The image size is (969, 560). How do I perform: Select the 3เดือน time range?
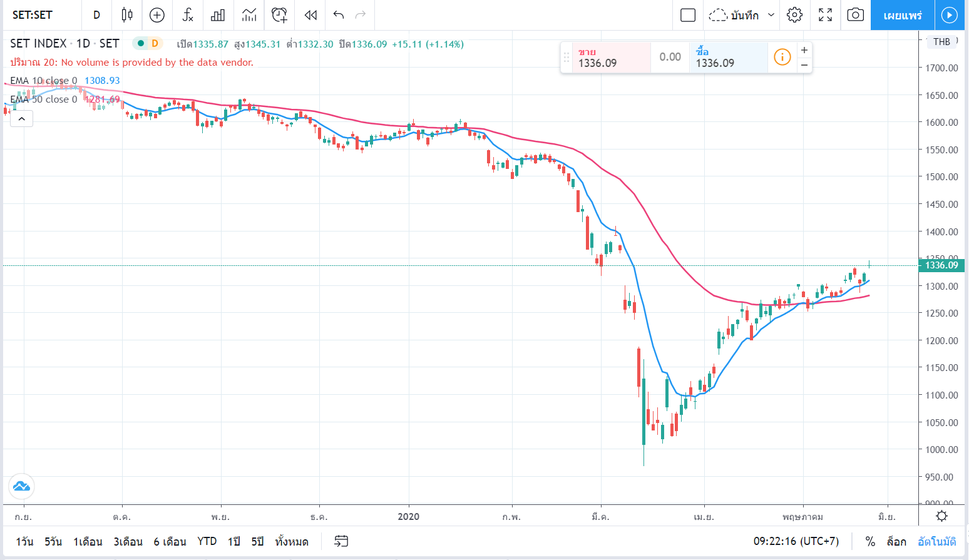(128, 541)
